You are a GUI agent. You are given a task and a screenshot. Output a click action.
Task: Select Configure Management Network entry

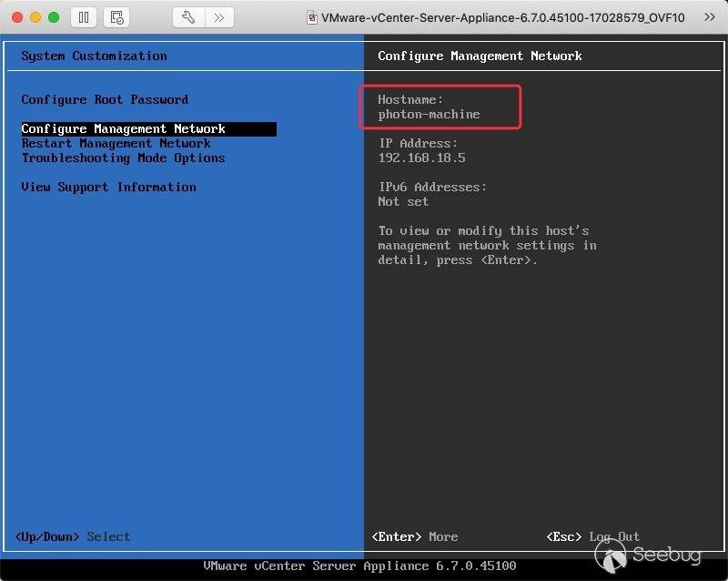click(x=148, y=128)
